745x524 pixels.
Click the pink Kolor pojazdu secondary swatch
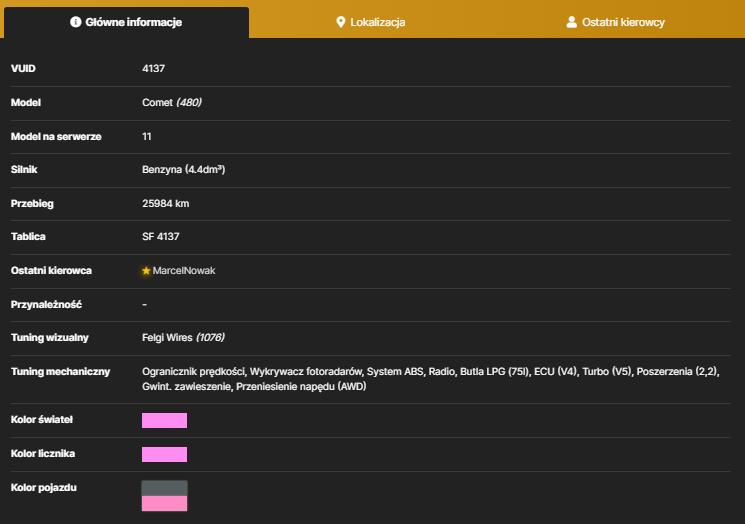164,504
